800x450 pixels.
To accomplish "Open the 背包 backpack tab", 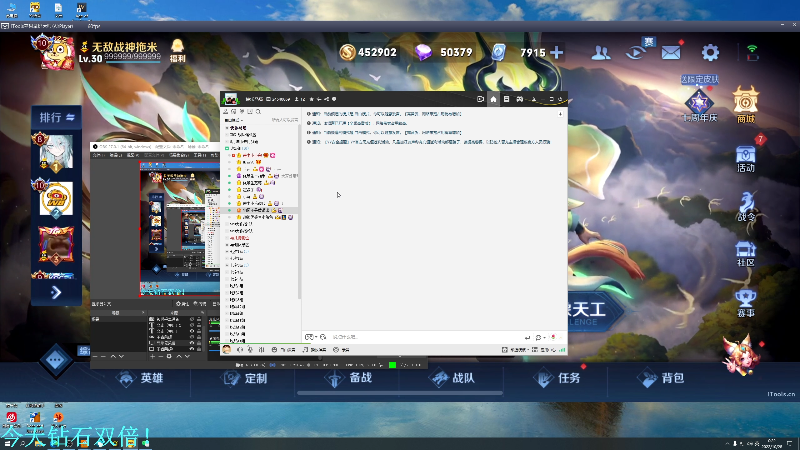I will click(661, 378).
